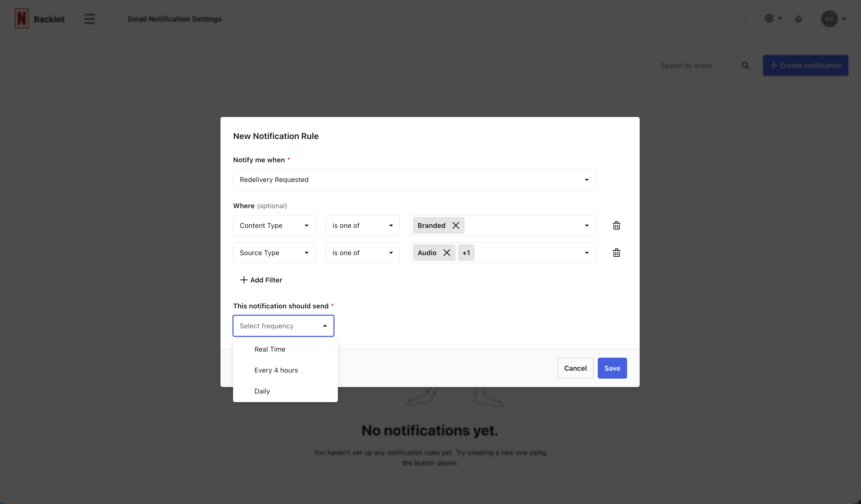Open the notifications bell
The image size is (861, 504).
click(798, 19)
